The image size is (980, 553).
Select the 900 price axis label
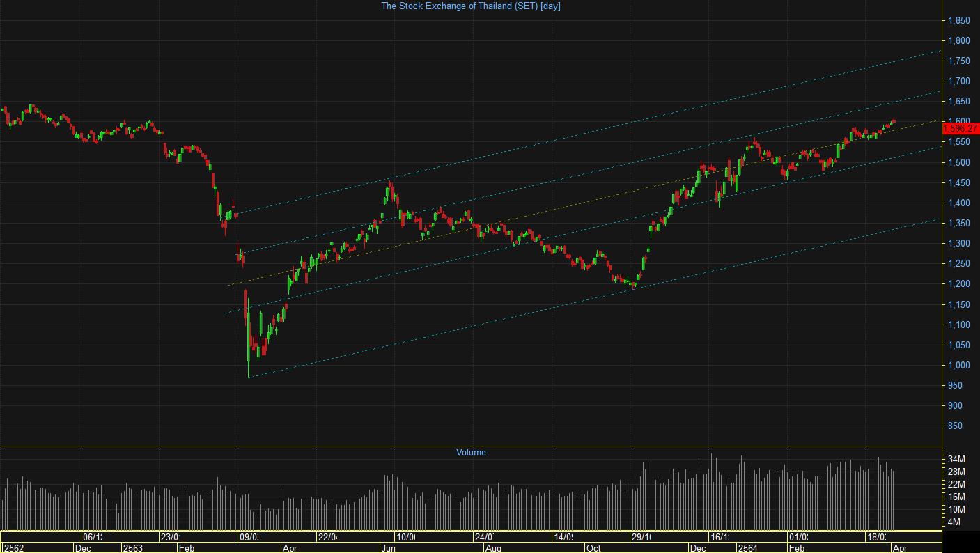[x=956, y=406]
